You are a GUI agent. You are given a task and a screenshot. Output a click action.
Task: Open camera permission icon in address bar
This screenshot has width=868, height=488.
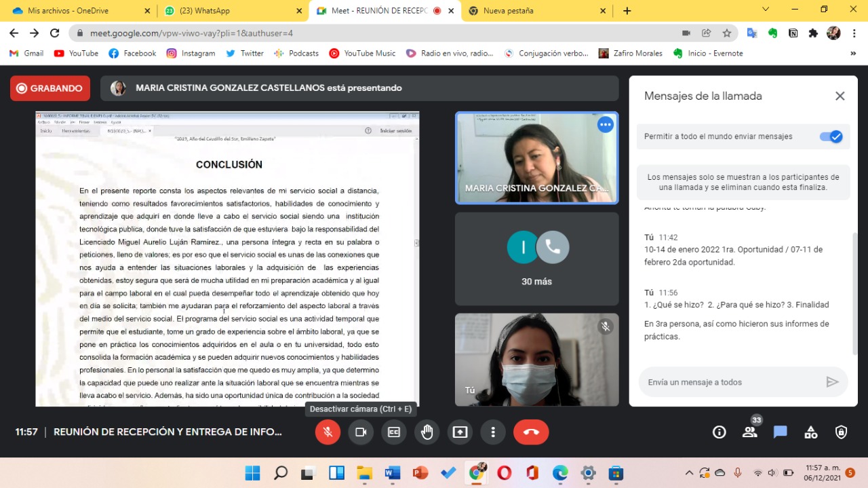686,33
